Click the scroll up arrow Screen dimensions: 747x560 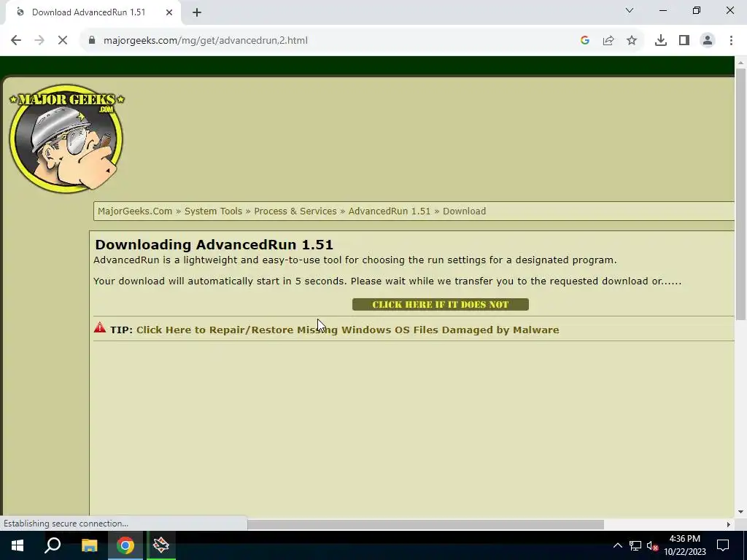(x=740, y=62)
